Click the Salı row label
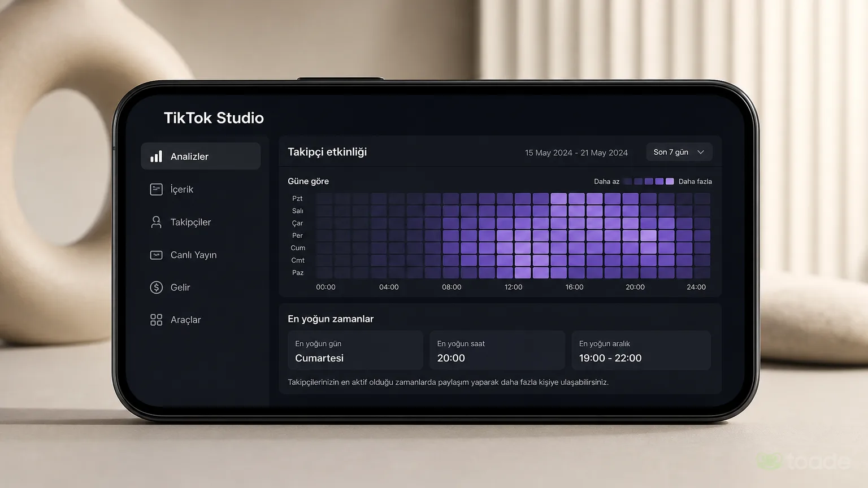 point(297,211)
